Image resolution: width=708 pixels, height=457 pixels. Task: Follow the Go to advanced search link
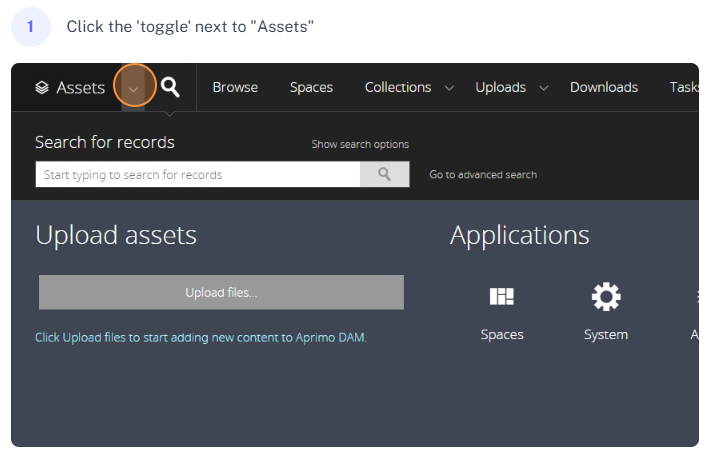[x=483, y=174]
